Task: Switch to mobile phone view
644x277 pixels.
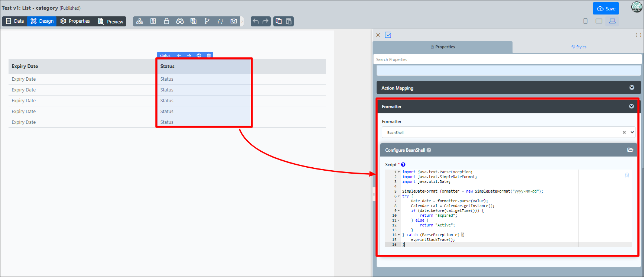Action: [x=585, y=21]
